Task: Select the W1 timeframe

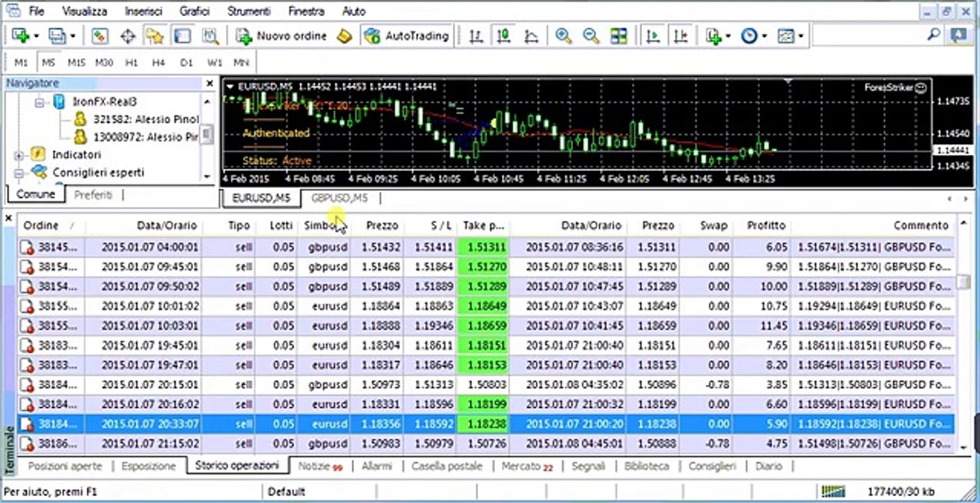Action: click(214, 62)
